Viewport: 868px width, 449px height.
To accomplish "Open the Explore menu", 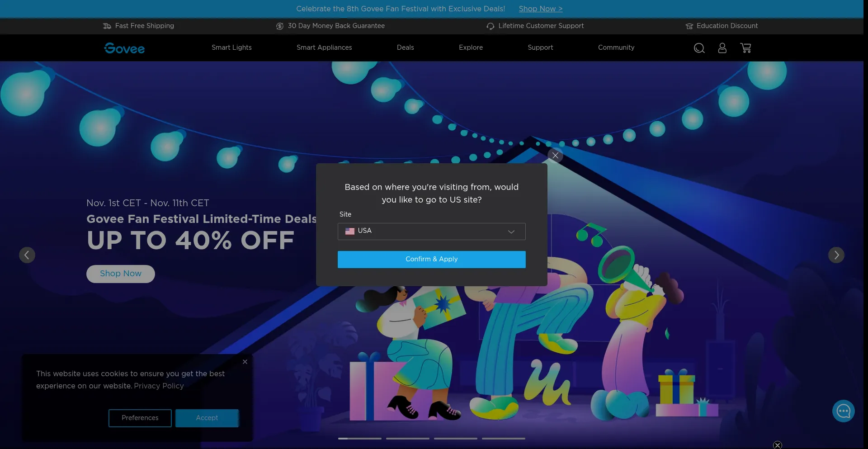I will pyautogui.click(x=471, y=47).
